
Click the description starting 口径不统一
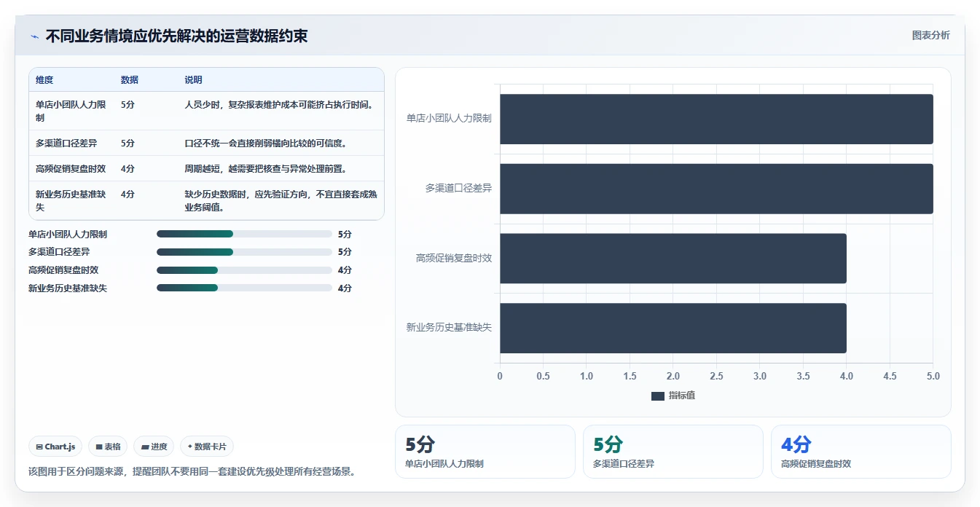click(265, 143)
